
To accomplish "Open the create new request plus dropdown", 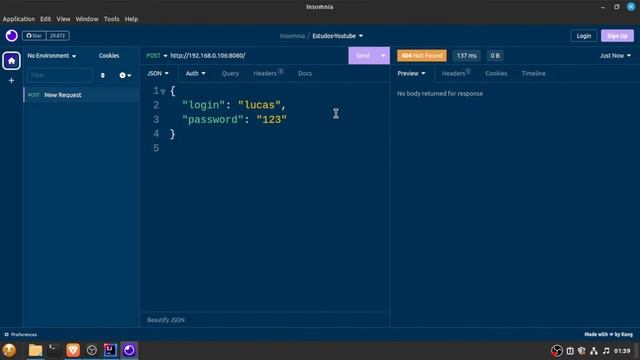I will click(x=125, y=76).
